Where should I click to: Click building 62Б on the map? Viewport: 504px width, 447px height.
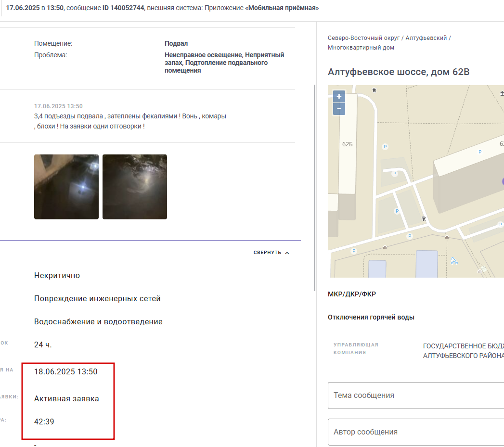pyautogui.click(x=347, y=144)
